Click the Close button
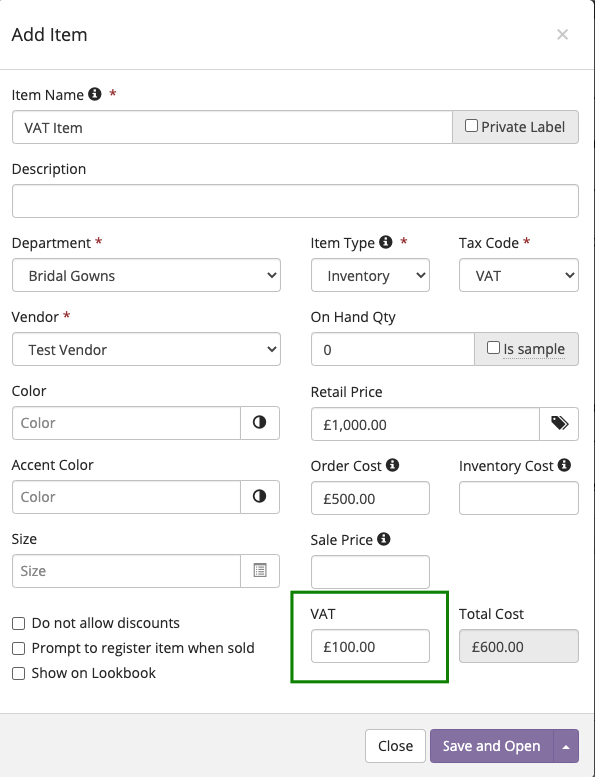This screenshot has width=595, height=777. point(395,746)
